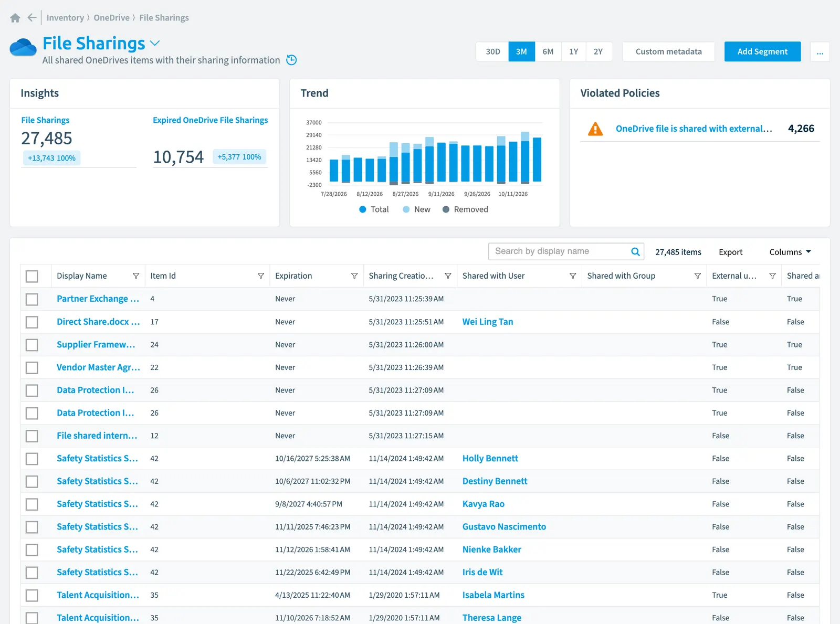This screenshot has width=840, height=624.
Task: Open filter for Item Id column
Action: pyautogui.click(x=261, y=276)
